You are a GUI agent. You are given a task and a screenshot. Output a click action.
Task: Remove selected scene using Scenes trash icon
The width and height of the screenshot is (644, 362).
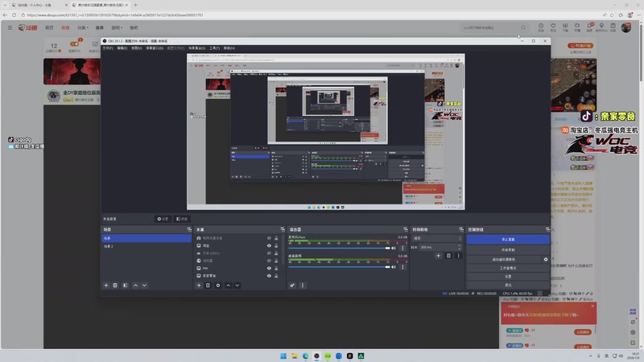[x=115, y=286]
